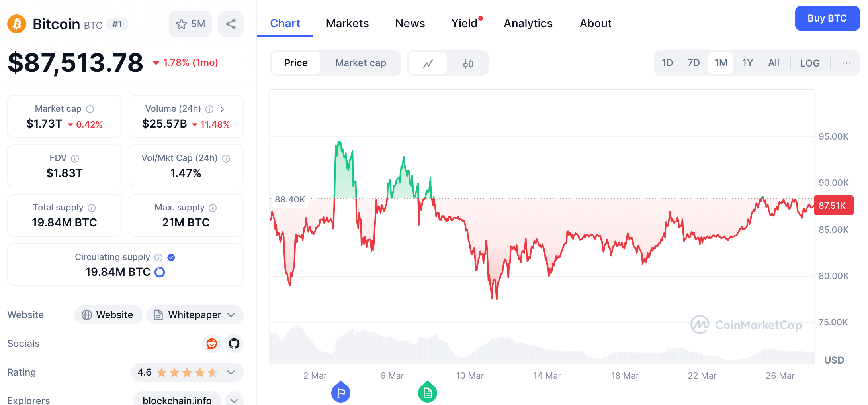Select the line chart view icon
This screenshot has width=868, height=405.
point(428,63)
